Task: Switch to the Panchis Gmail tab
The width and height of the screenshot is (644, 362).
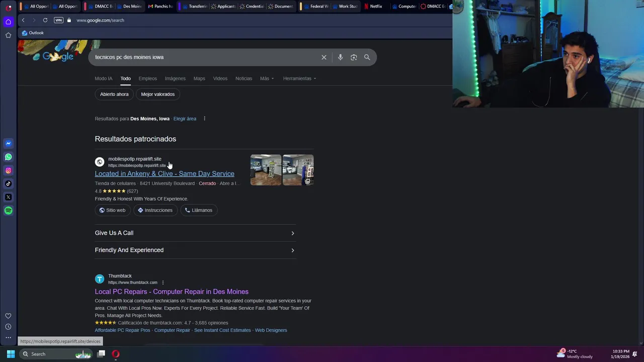Action: click(160, 7)
